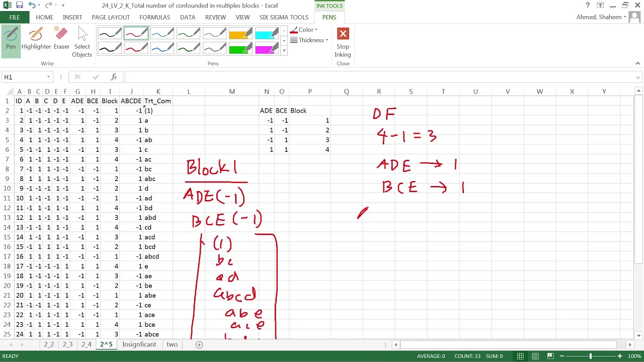Image resolution: width=644 pixels, height=362 pixels.
Task: Pick the thin gray pen in the top row
Action: click(x=215, y=34)
